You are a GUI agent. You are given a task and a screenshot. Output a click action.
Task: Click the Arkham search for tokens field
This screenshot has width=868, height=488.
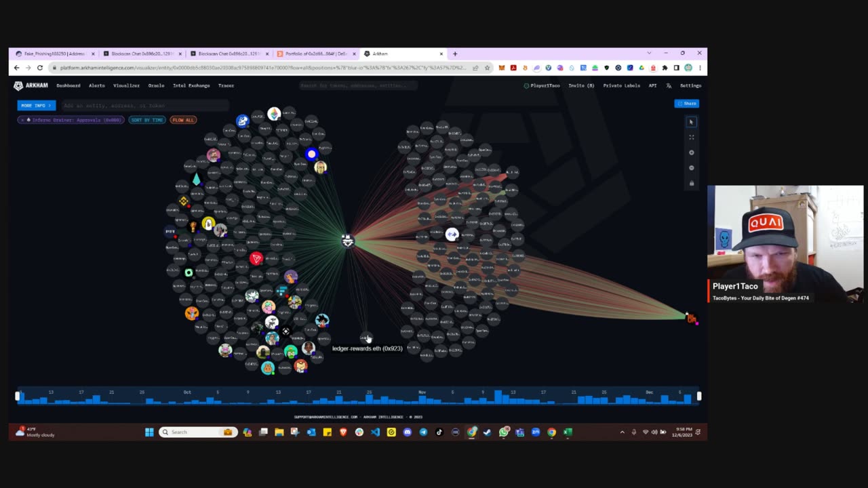tap(358, 85)
